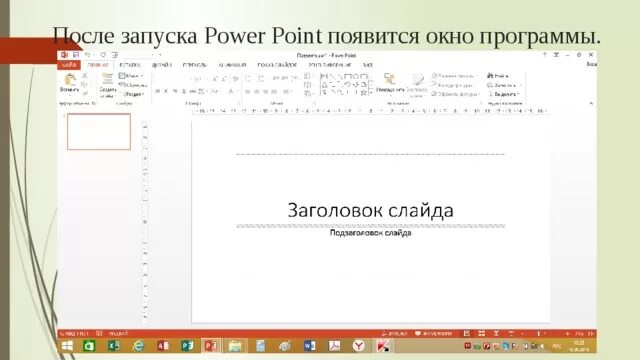Click Start From Beginning icon in quick access toolbar

[x=115, y=55]
